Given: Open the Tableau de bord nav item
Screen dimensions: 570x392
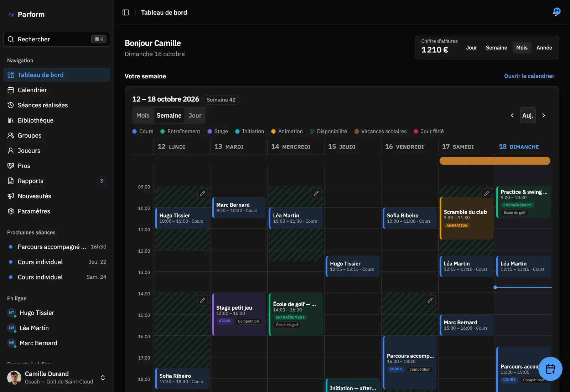Looking at the screenshot, I should (x=57, y=75).
